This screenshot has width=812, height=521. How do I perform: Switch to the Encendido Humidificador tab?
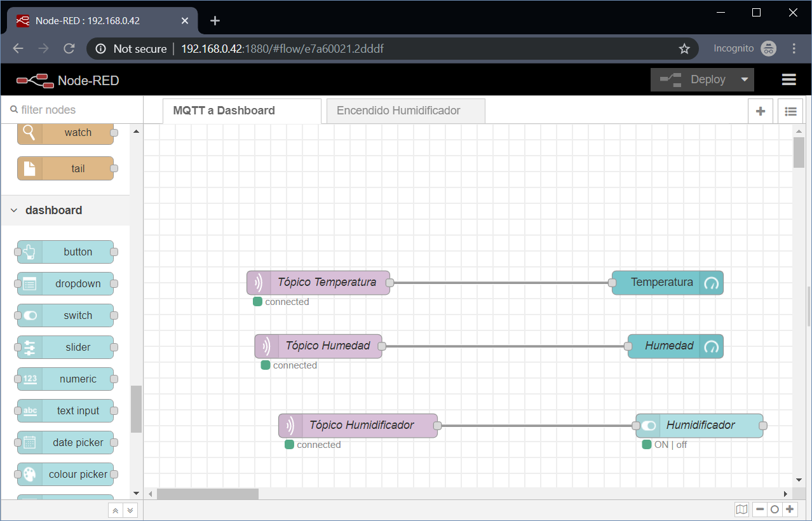click(x=406, y=111)
